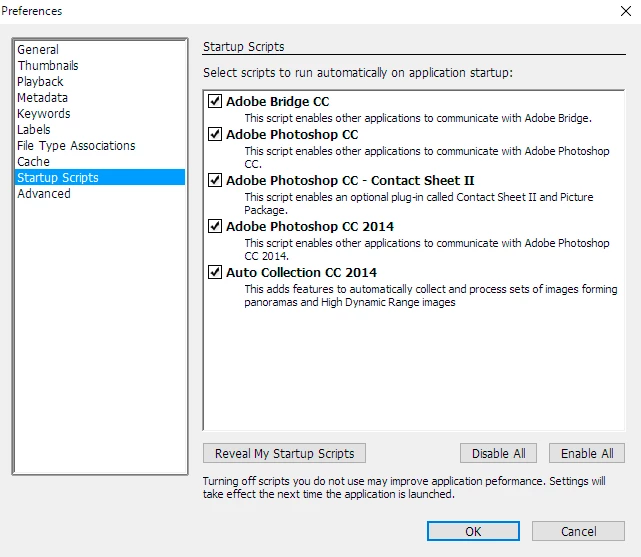Viewport: 641px width, 557px height.
Task: Close the Preferences window with X
Action: click(x=625, y=11)
